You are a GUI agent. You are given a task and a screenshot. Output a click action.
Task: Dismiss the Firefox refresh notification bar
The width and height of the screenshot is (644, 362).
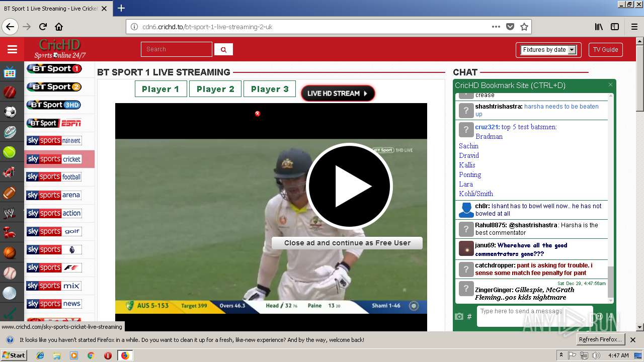click(633, 340)
